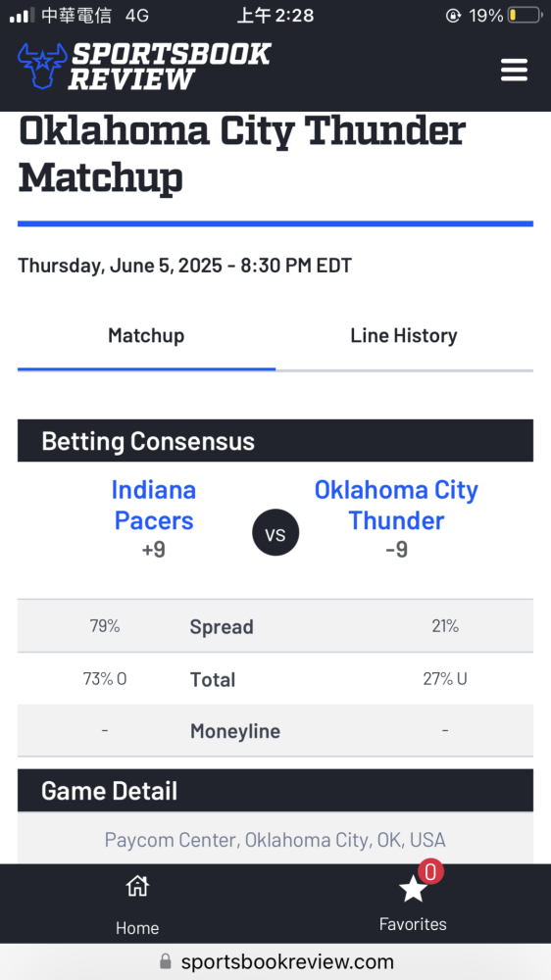Tap the battery indicator in status bar
Viewport: 551px width, 980px height.
pyautogui.click(x=525, y=15)
